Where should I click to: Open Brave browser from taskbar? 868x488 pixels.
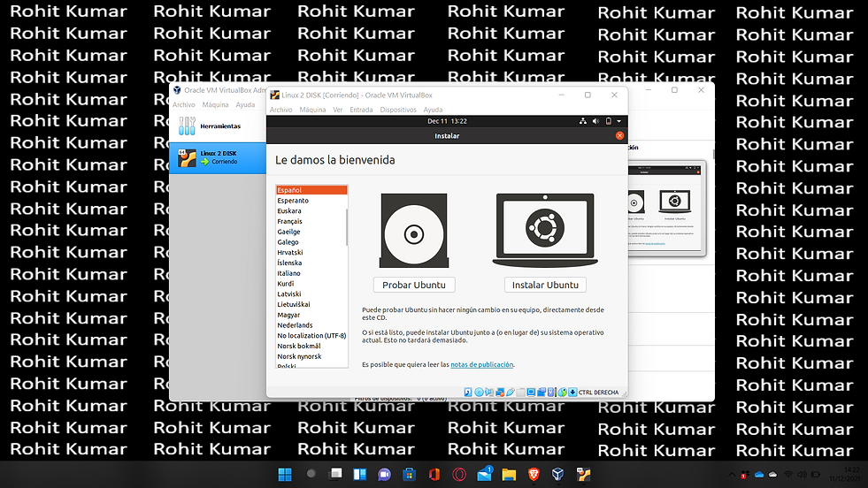pyautogui.click(x=534, y=474)
